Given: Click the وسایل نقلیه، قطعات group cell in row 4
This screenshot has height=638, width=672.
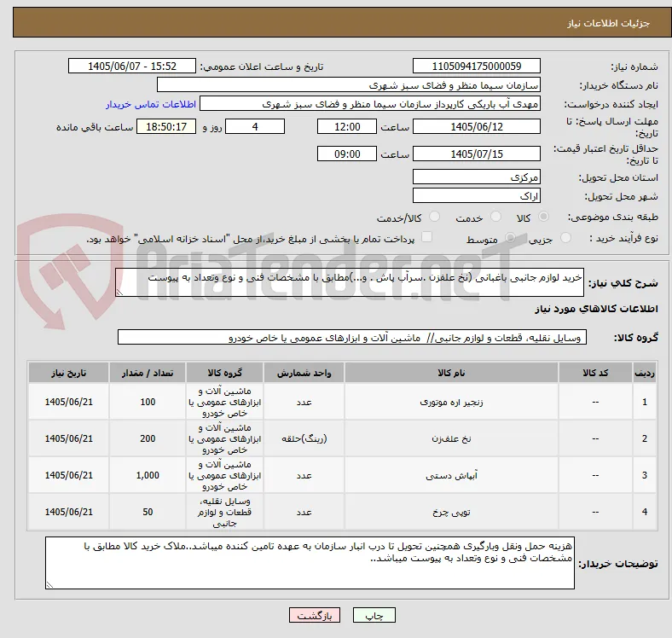Looking at the screenshot, I should (224, 512).
